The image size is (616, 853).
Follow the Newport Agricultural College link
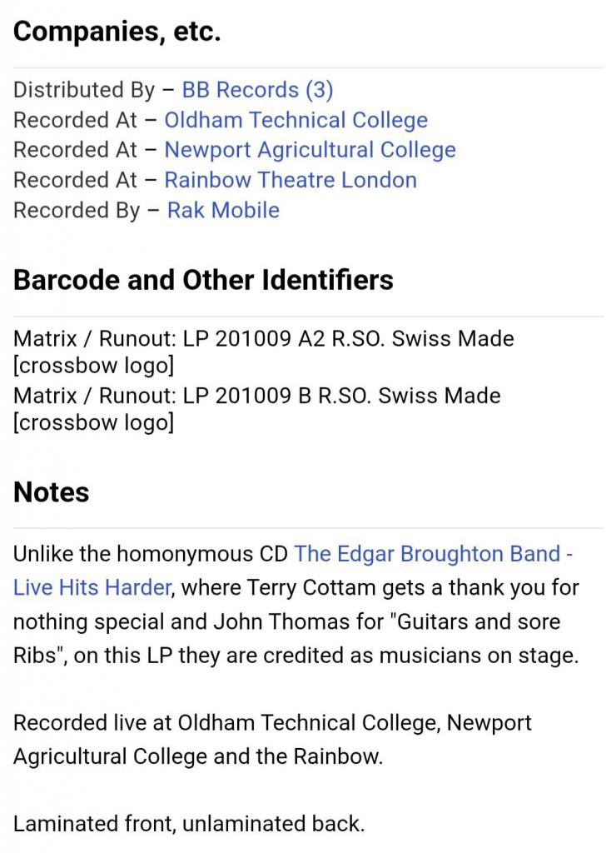point(310,150)
